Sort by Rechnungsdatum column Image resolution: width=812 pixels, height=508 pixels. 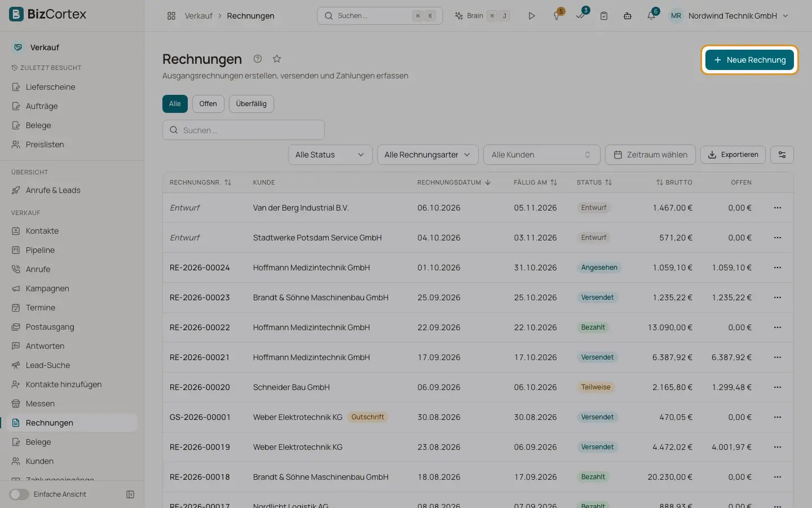(x=454, y=182)
